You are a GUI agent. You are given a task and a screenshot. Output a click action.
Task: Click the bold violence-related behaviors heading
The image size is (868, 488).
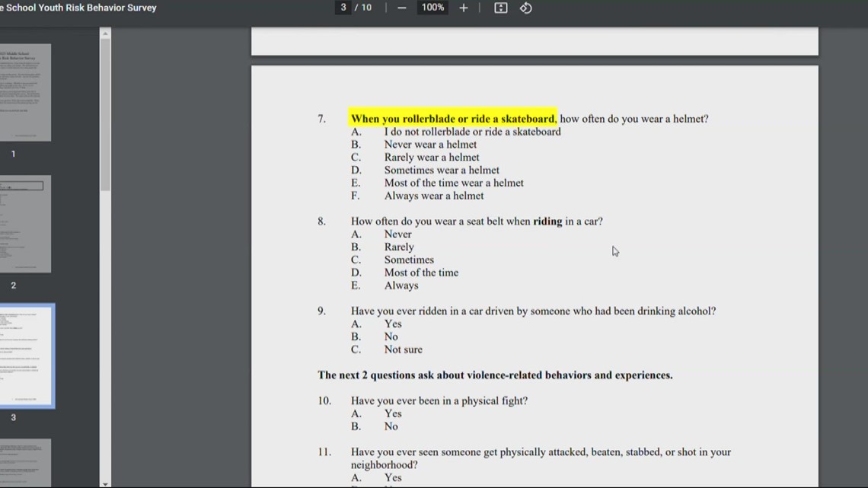point(494,375)
